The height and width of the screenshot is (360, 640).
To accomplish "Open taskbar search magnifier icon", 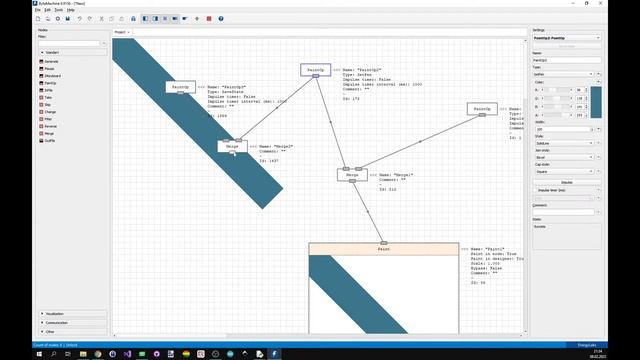I will 53,354.
